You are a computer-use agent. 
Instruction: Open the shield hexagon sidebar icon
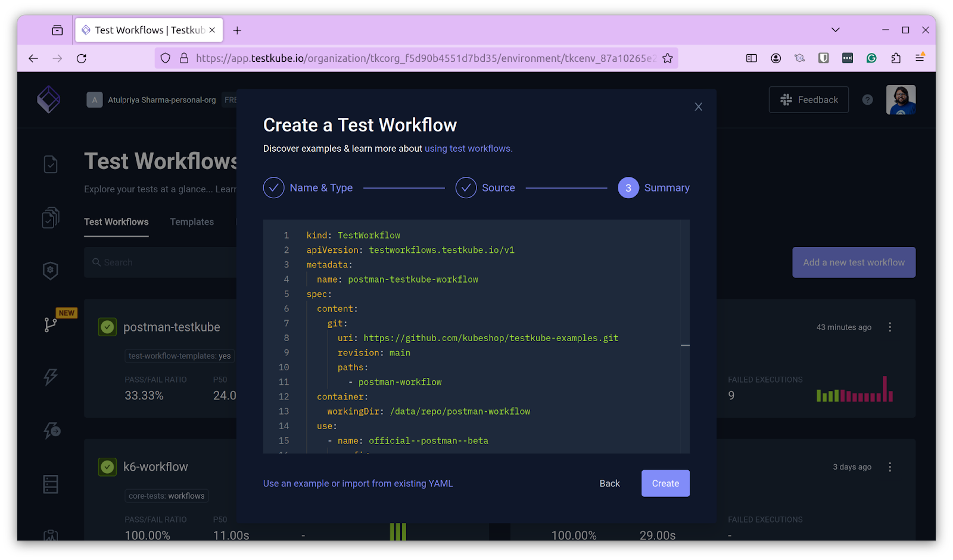pos(51,270)
